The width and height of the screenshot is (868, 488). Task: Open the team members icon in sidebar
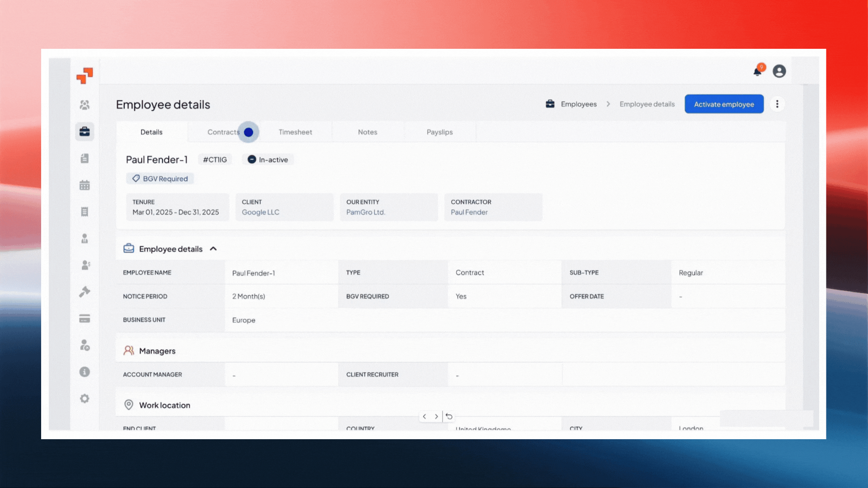point(85,104)
